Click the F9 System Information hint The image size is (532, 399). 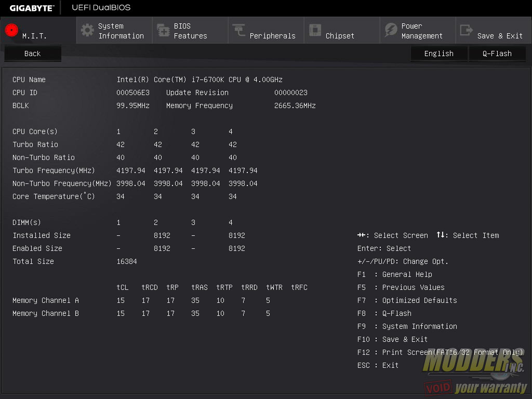coord(407,326)
